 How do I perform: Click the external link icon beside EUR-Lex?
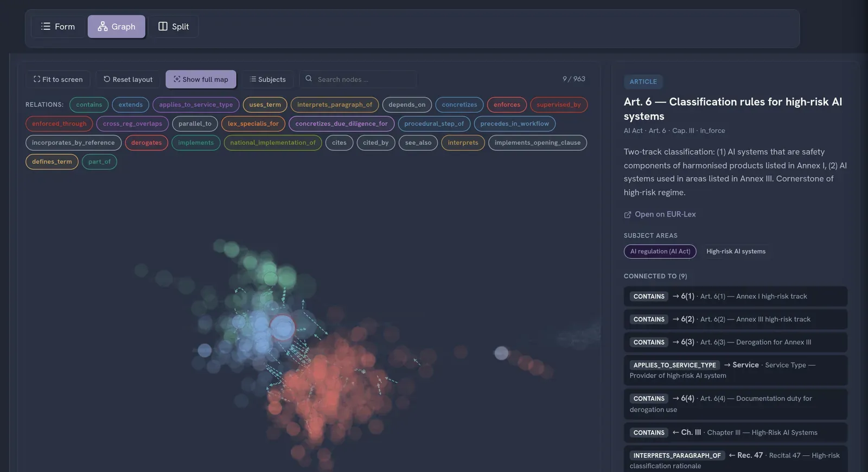click(628, 215)
